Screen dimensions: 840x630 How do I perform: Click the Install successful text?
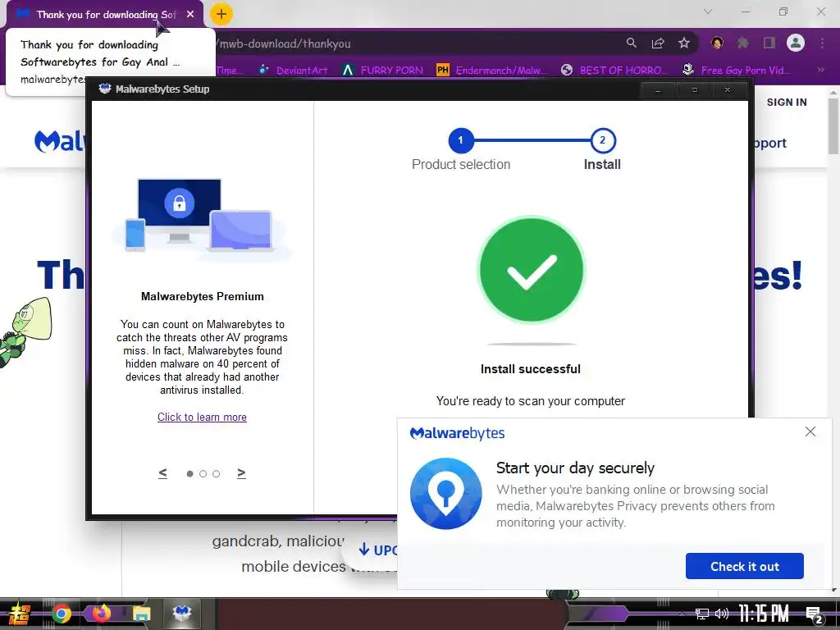coord(531,369)
